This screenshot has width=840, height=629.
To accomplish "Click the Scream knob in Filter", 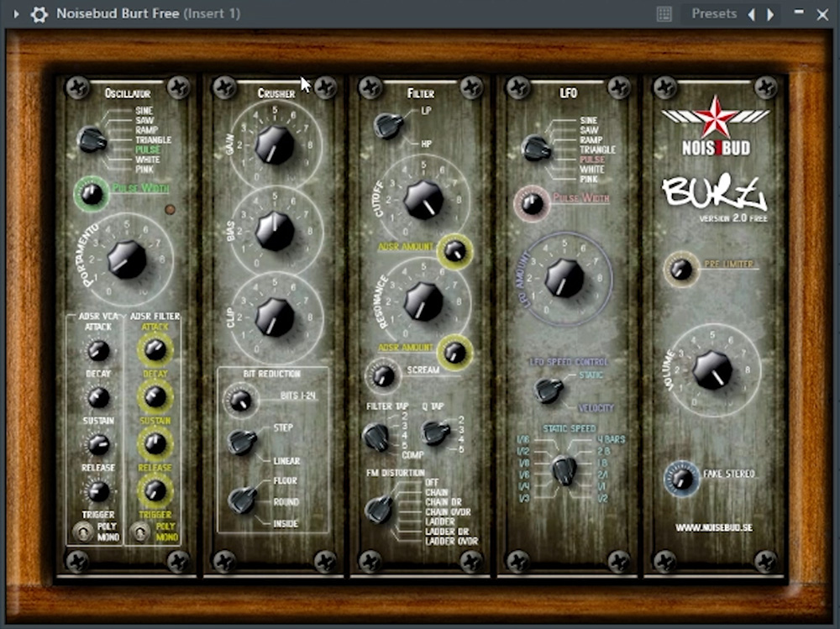I will 383,375.
